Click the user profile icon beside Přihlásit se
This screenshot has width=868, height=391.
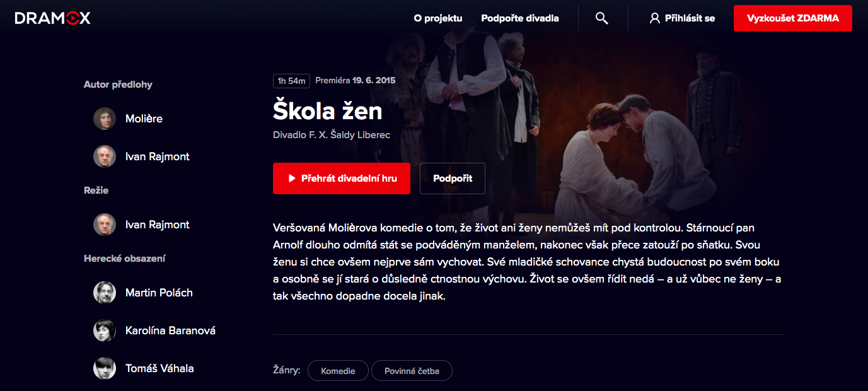coord(654,18)
